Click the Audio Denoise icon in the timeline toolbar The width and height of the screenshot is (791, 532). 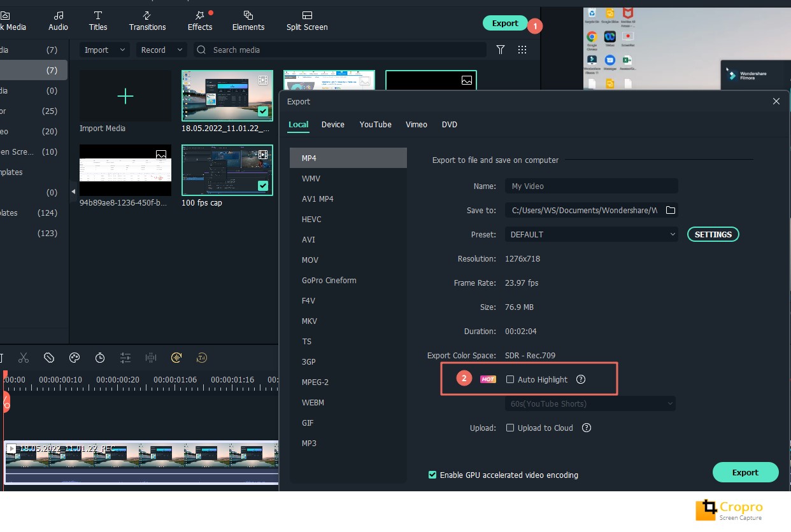(150, 358)
